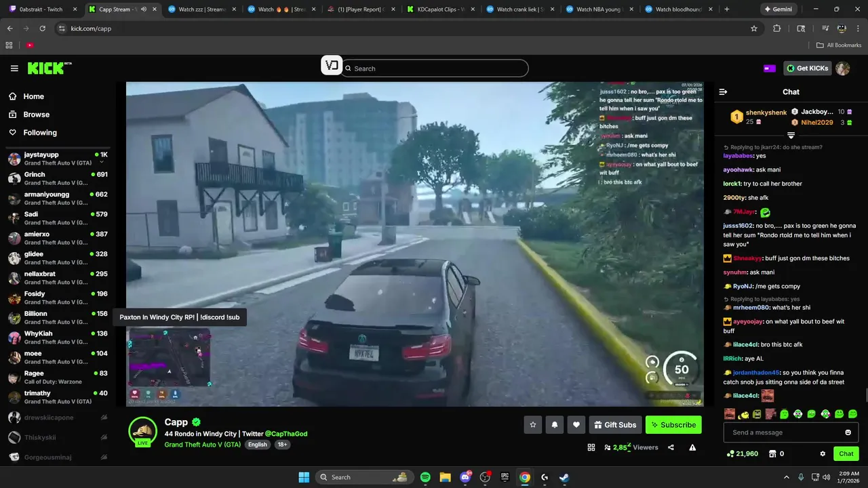Click the 21,960 channel points balance

click(742, 453)
